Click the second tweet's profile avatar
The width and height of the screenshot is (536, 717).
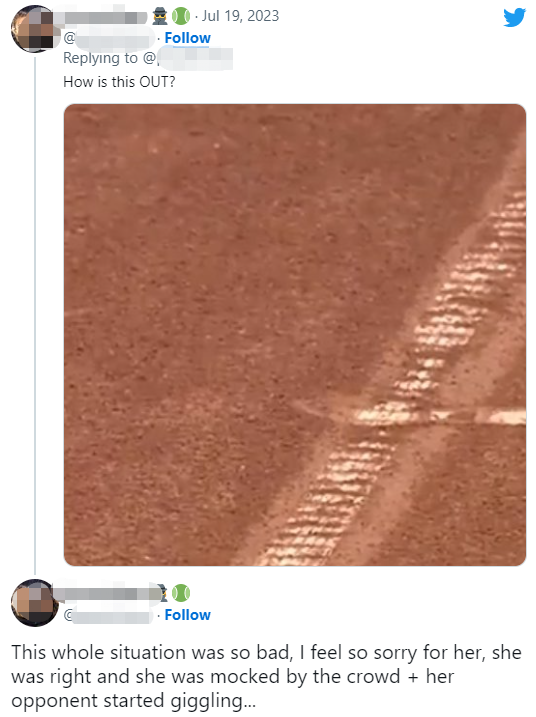pos(35,603)
